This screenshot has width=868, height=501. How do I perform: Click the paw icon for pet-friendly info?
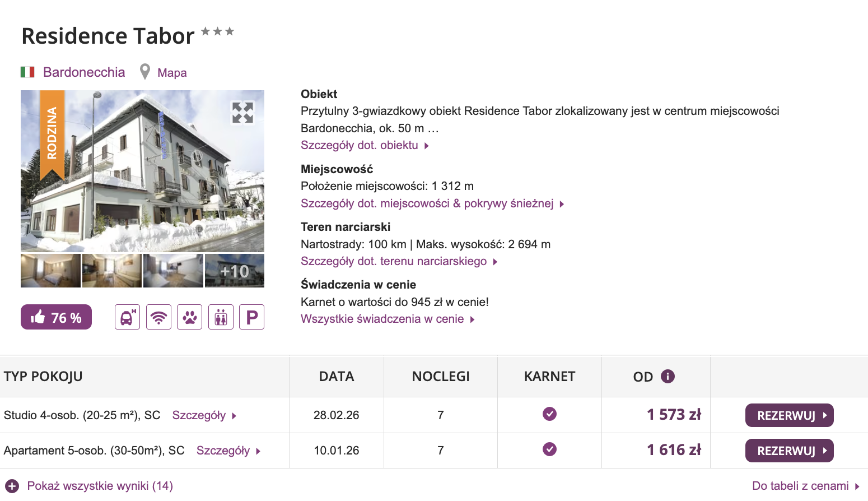(x=189, y=317)
